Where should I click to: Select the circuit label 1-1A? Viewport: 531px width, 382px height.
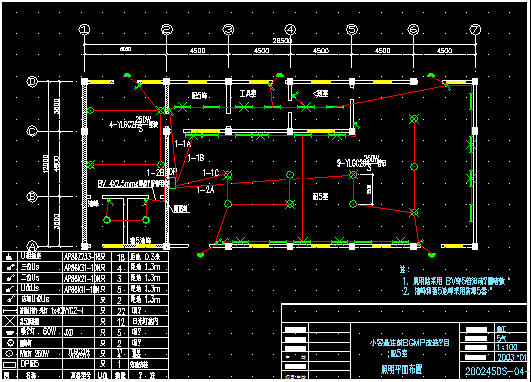coord(183,144)
